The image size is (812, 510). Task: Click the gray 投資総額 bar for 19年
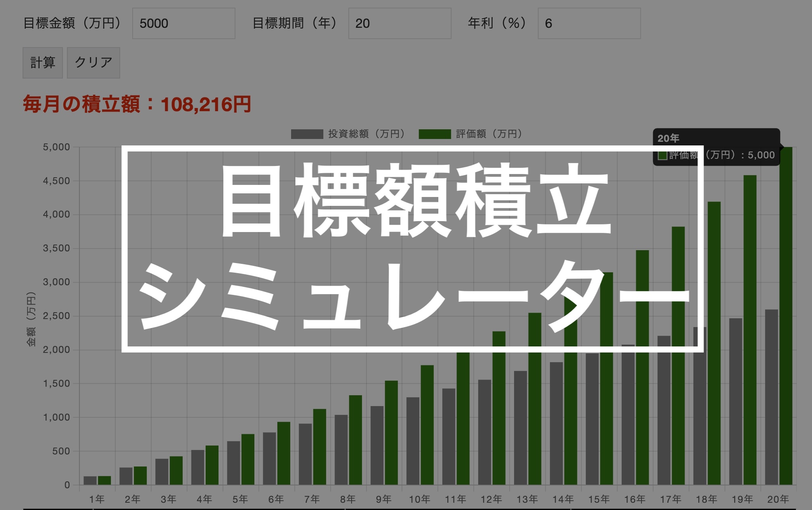(736, 402)
